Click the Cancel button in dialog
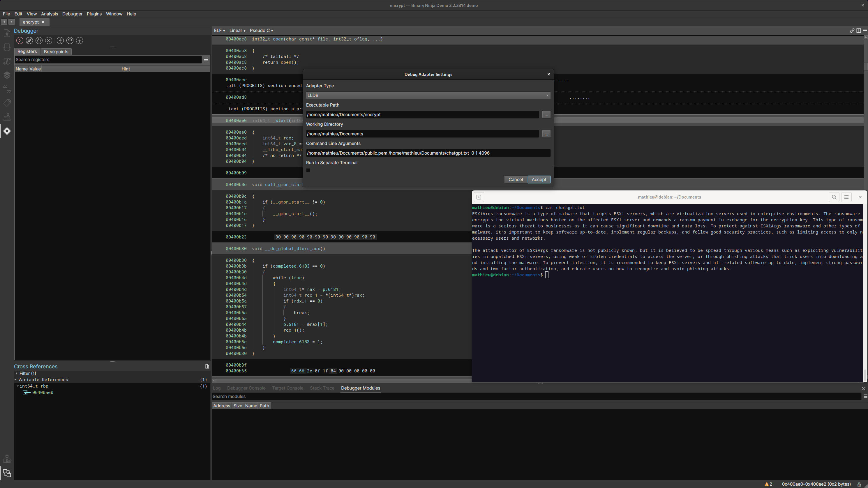Screen dimensions: 868x488 516,179
